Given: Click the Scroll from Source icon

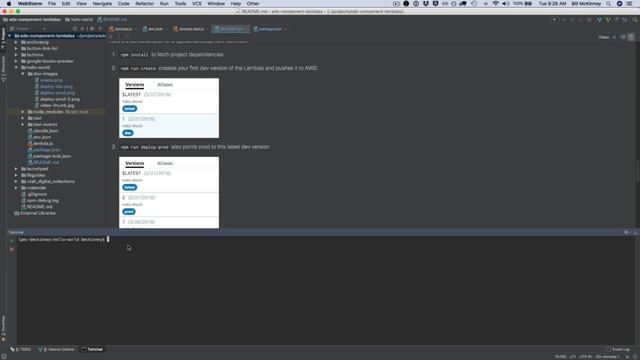Looking at the screenshot, I should click(75, 29).
